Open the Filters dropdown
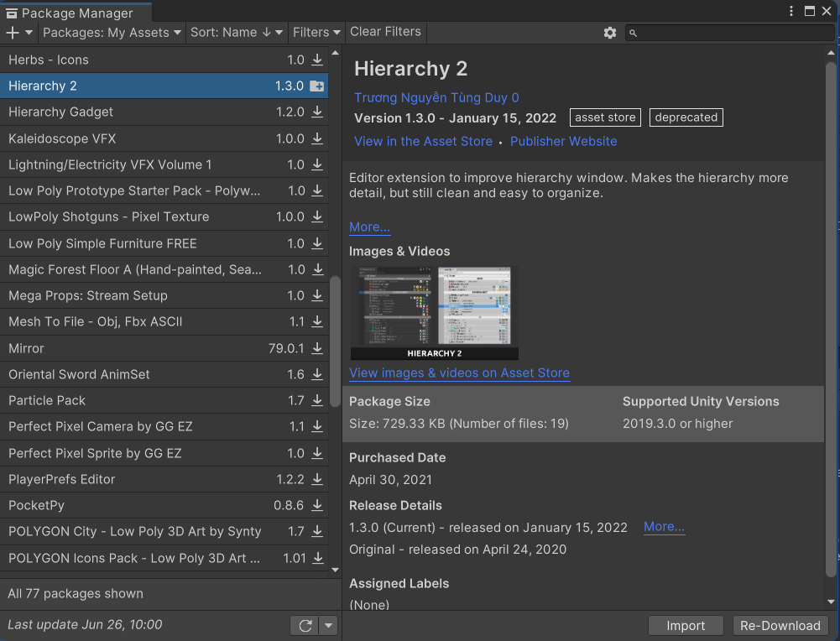 316,33
